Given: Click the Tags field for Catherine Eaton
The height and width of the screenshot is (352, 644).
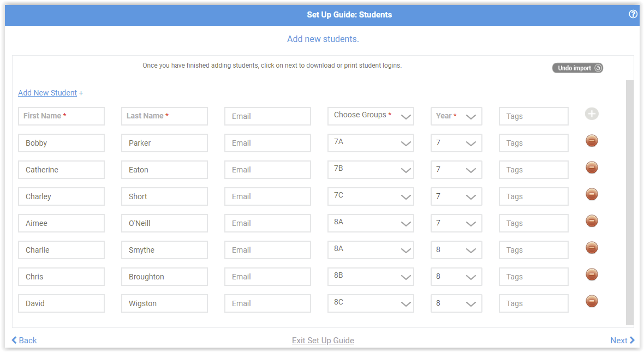Looking at the screenshot, I should point(534,170).
